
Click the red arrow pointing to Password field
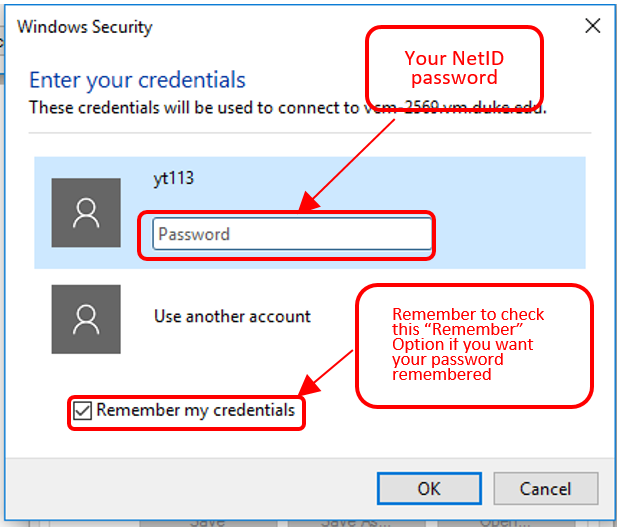[x=346, y=165]
